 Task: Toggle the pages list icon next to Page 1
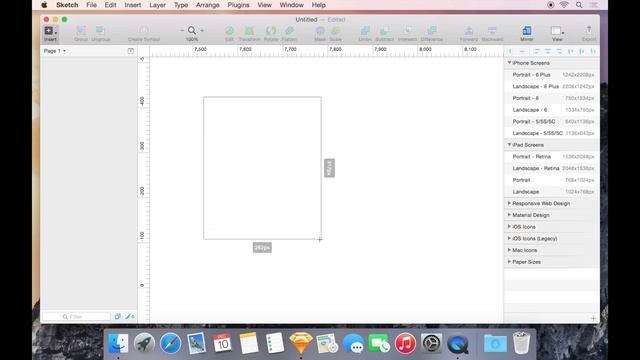[x=131, y=51]
